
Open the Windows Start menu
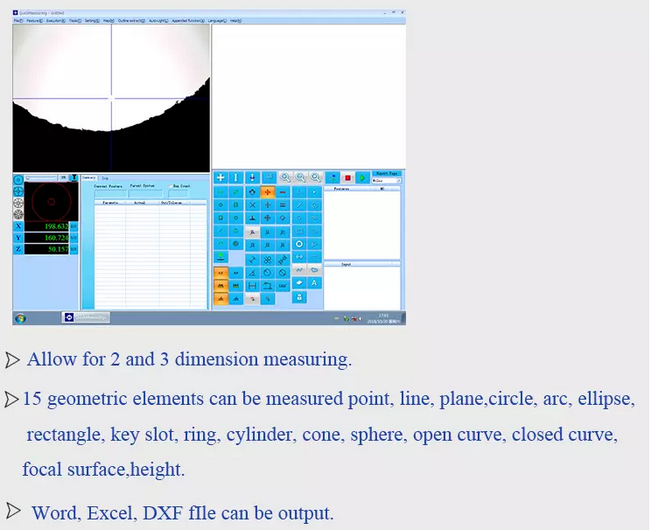[x=20, y=318]
